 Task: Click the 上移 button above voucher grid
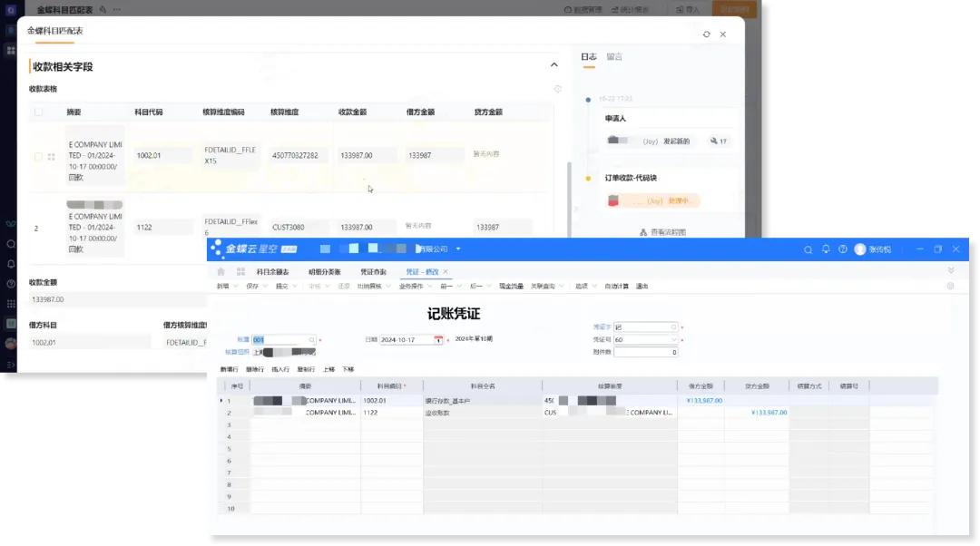[x=328, y=369]
